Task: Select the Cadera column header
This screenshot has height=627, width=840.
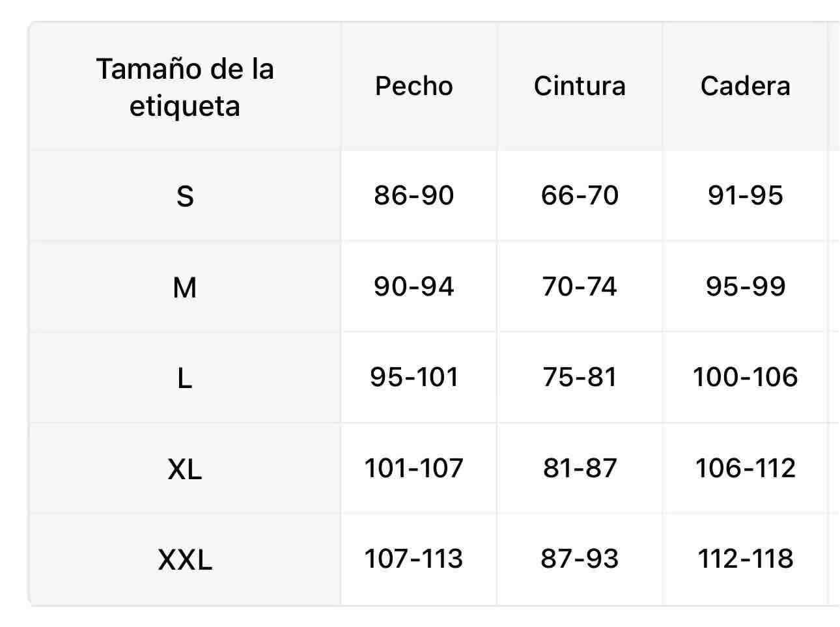Action: (x=746, y=86)
